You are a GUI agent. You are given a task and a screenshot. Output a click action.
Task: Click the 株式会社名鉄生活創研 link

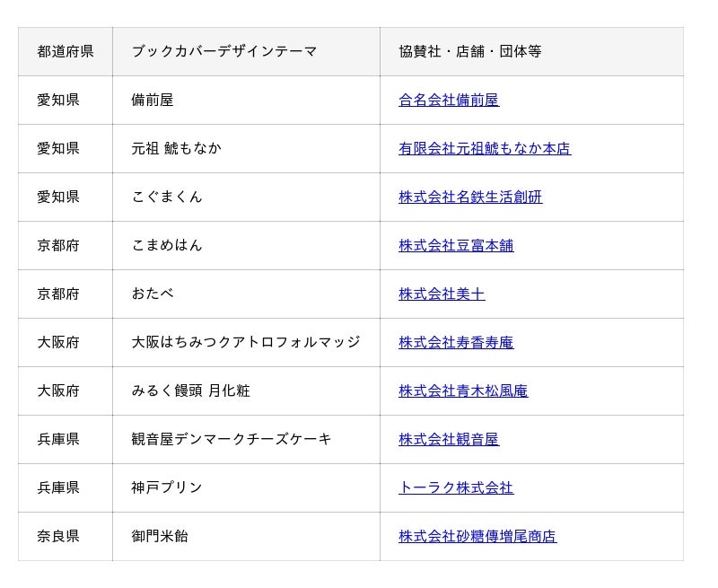[x=470, y=197]
